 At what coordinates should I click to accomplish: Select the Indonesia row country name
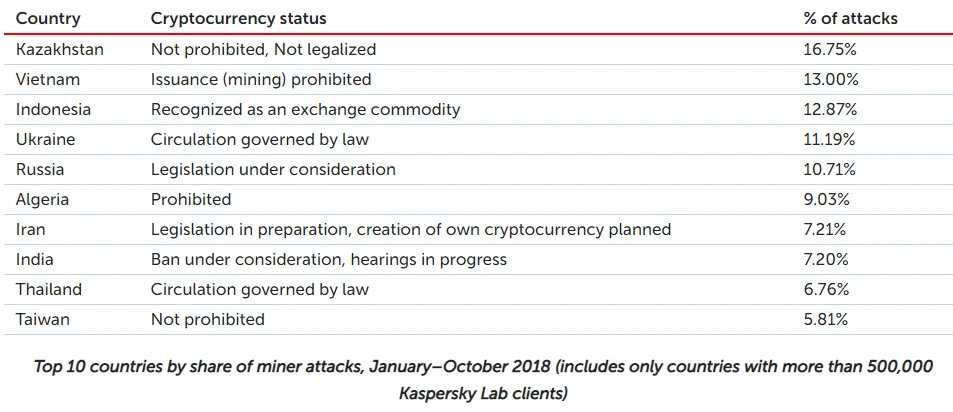coord(54,109)
